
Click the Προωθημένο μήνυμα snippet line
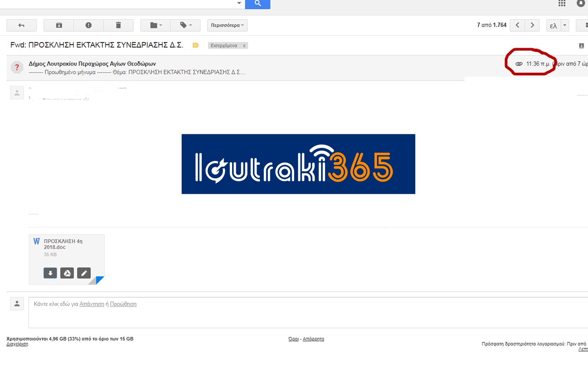(x=137, y=72)
